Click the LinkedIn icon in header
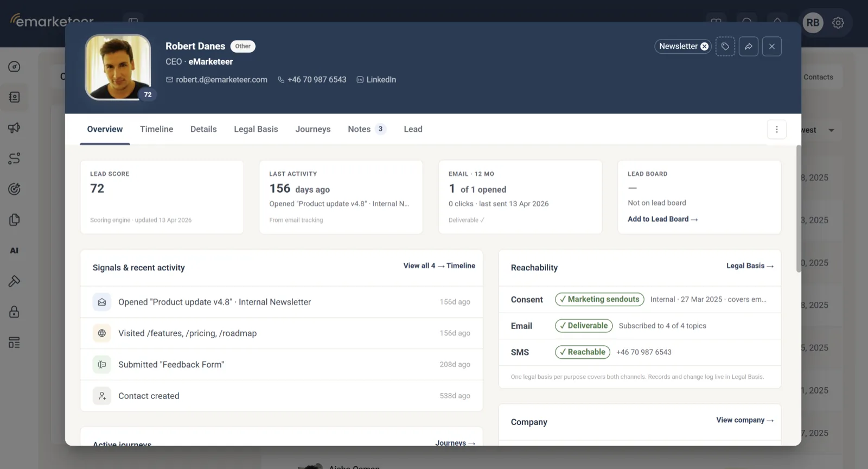 tap(360, 80)
